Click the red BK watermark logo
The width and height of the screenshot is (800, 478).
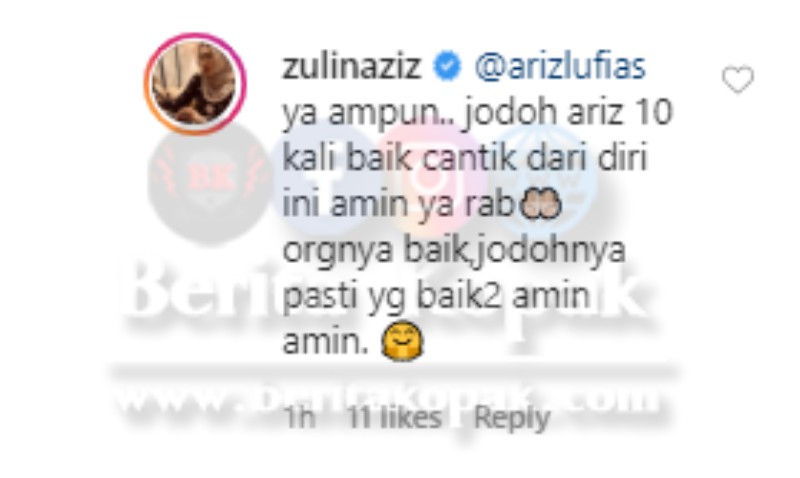coord(211,181)
